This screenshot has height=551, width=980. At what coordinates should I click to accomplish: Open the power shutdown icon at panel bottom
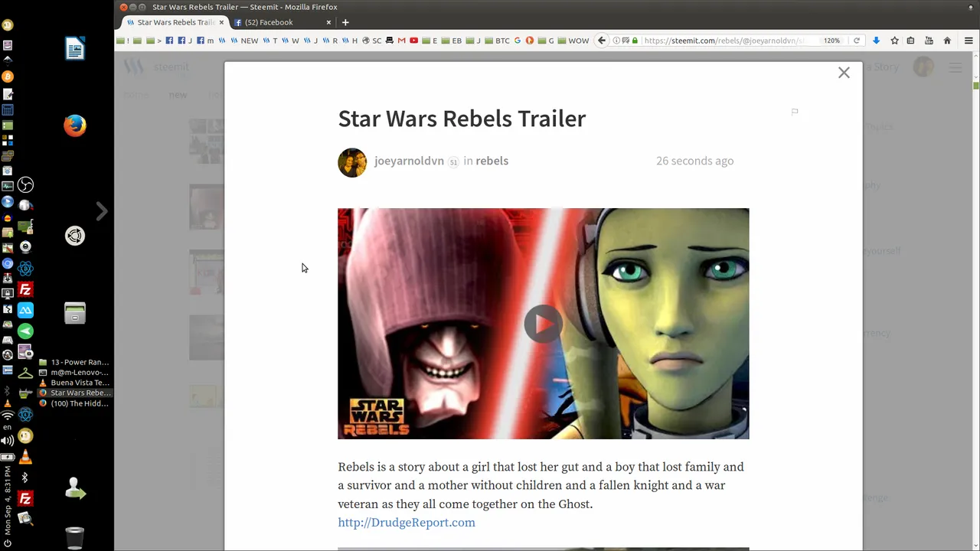tap(8, 543)
